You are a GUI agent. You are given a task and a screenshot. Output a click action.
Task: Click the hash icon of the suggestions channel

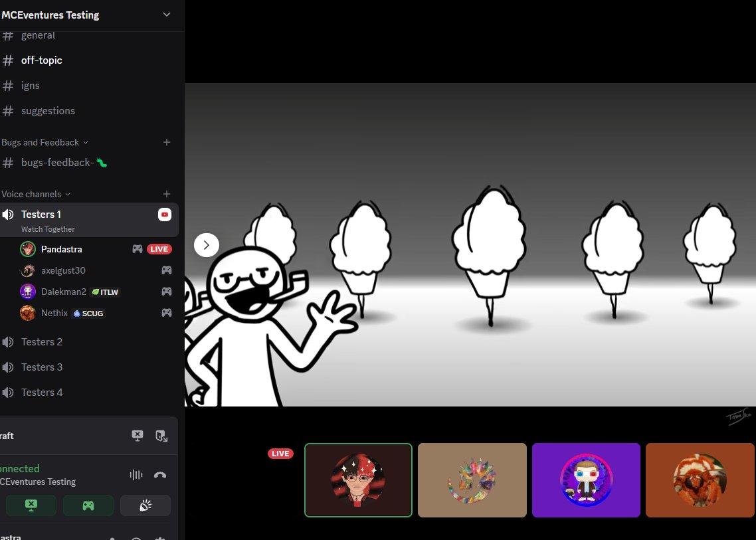[x=8, y=111]
